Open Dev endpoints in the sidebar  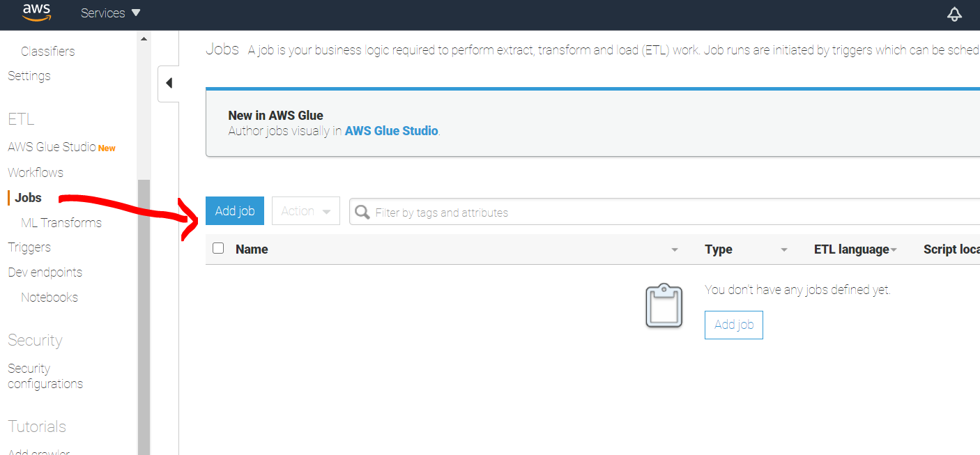[x=45, y=272]
